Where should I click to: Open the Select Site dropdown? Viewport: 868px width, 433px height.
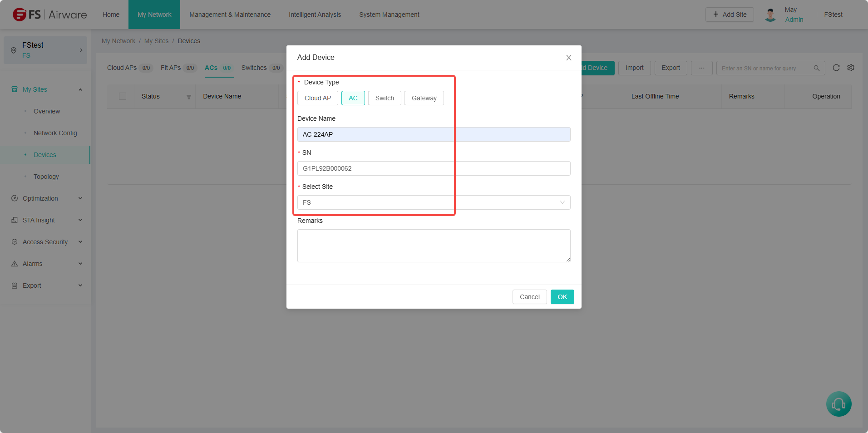434,202
